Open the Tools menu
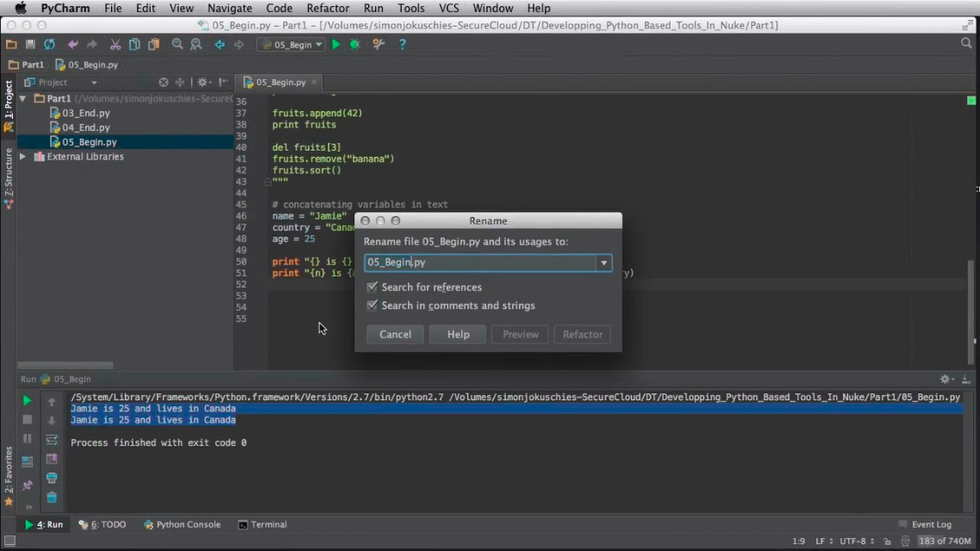 411,8
